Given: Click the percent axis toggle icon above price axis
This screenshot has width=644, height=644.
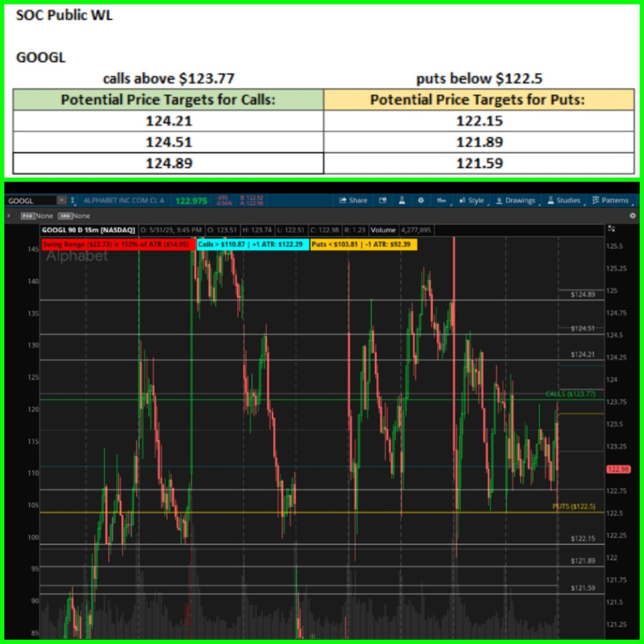Looking at the screenshot, I should (611, 229).
